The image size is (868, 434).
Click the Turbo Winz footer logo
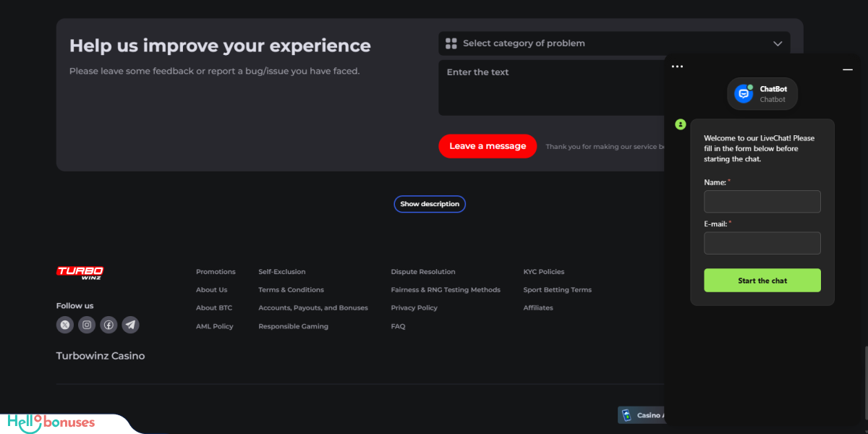point(80,271)
